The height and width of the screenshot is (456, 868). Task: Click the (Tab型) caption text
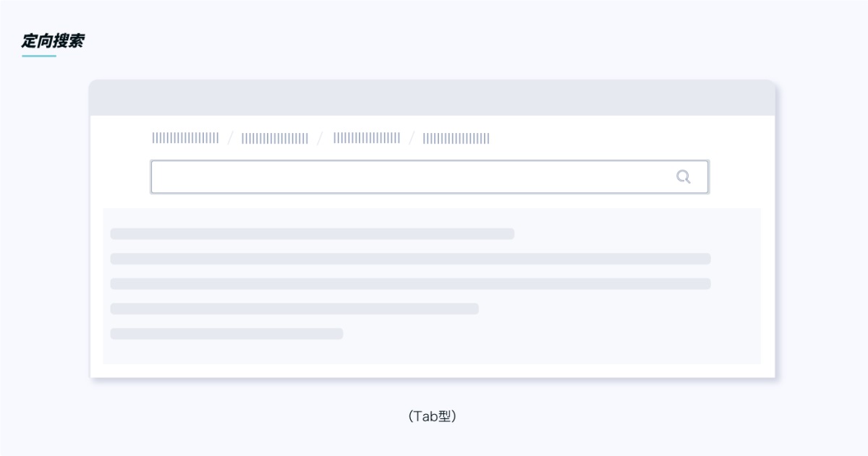[432, 417]
